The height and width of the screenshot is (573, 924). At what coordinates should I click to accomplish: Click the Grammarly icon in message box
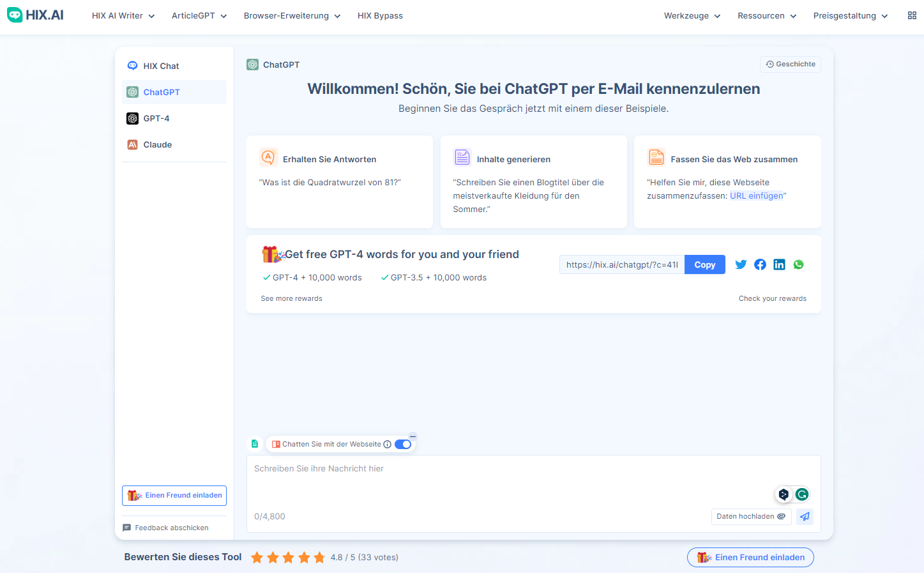[x=802, y=494]
